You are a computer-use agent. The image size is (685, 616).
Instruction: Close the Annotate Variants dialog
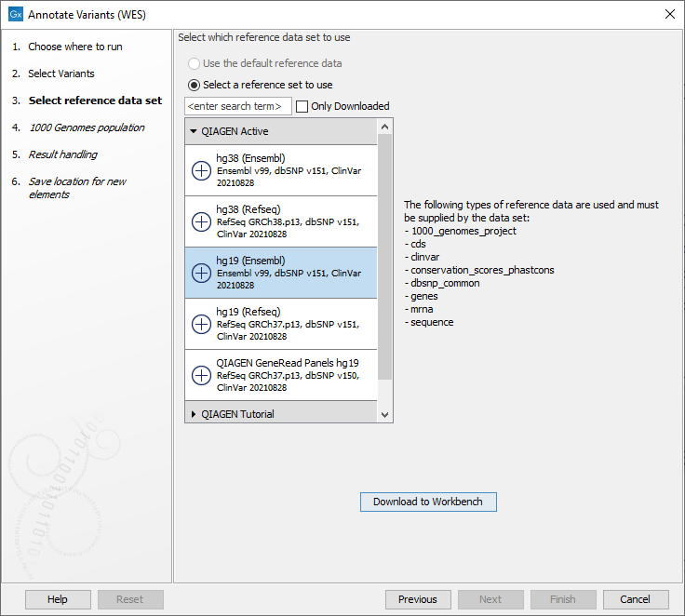coord(670,14)
